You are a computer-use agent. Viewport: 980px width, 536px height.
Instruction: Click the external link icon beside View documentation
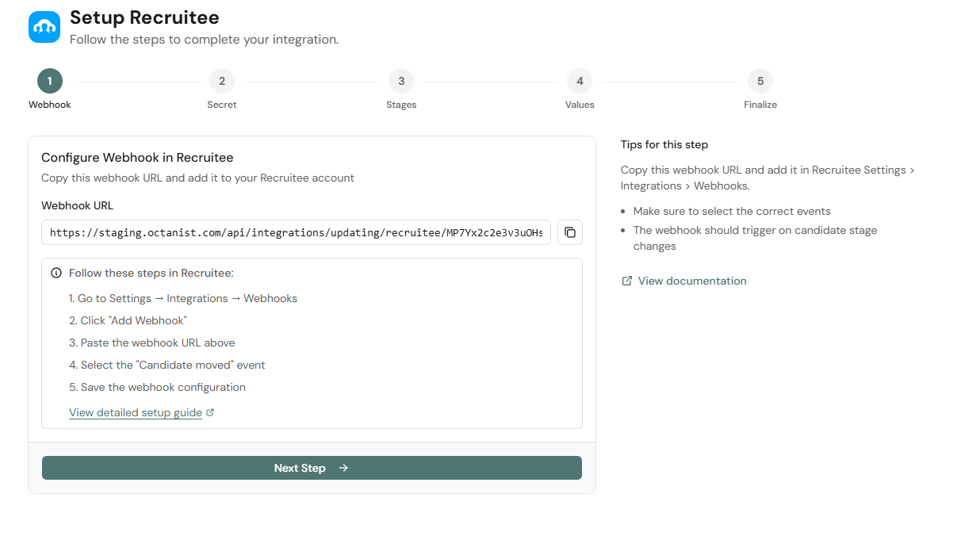[626, 280]
